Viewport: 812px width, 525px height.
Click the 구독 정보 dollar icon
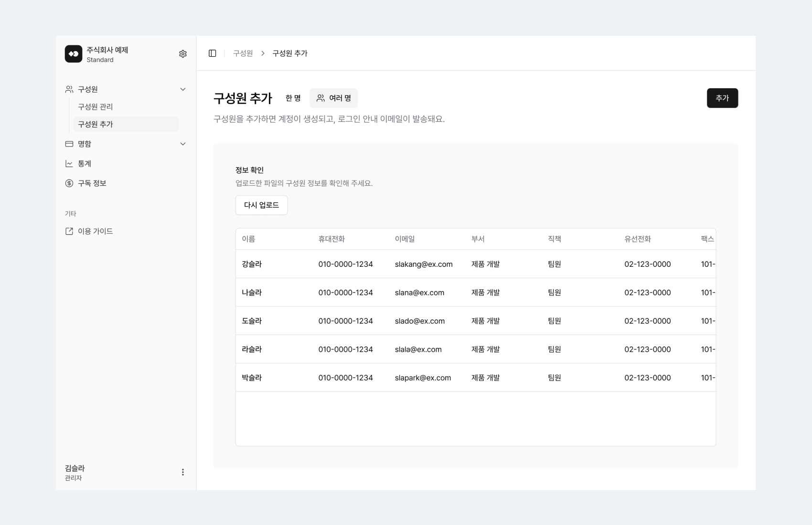click(69, 183)
